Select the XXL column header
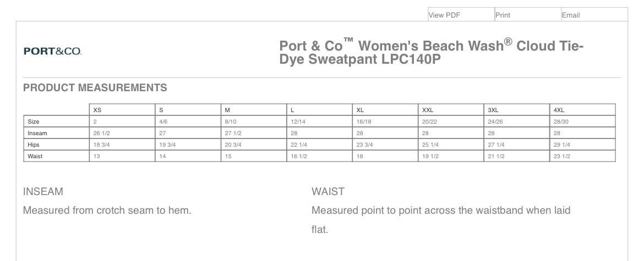 tap(428, 110)
